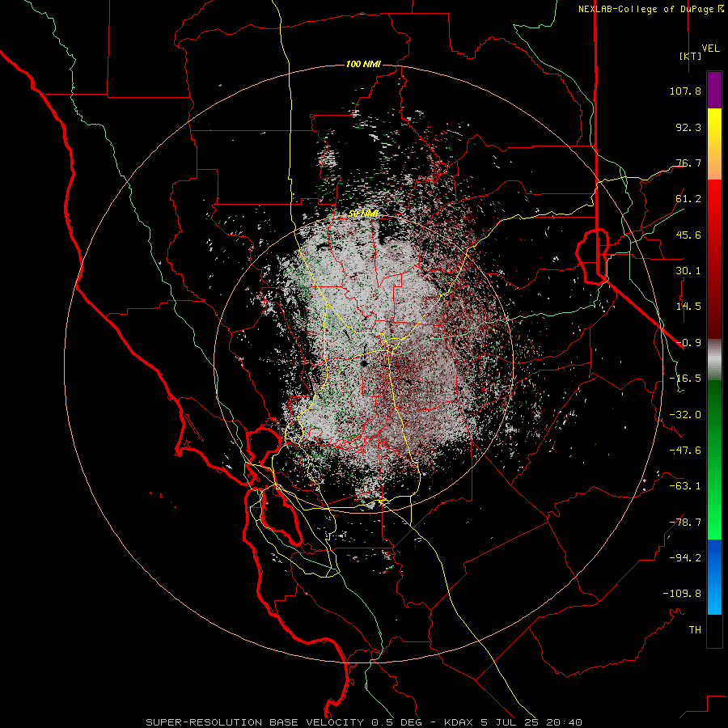Select the -32.0 value on velocity scale

point(685,415)
